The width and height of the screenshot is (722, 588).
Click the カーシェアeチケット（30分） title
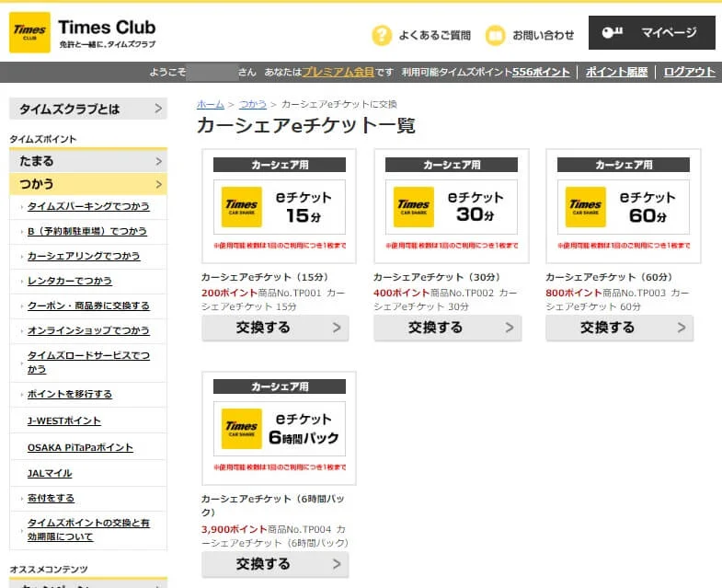(x=437, y=277)
